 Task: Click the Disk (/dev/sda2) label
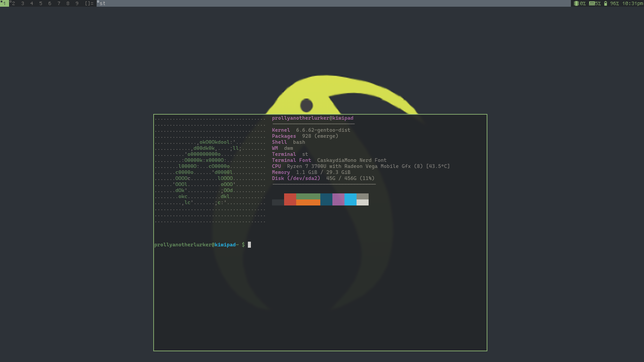[296, 178]
